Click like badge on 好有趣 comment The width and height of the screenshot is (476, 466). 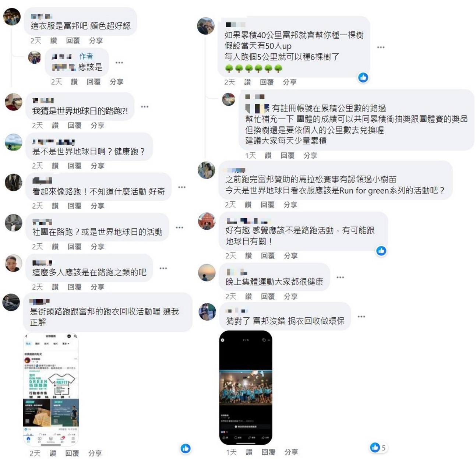pyautogui.click(x=381, y=251)
